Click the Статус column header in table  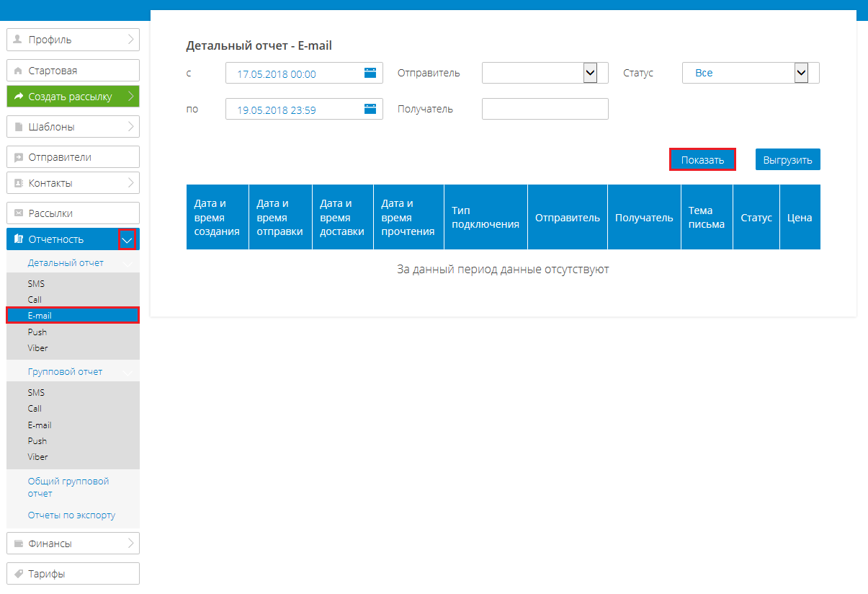(x=756, y=217)
